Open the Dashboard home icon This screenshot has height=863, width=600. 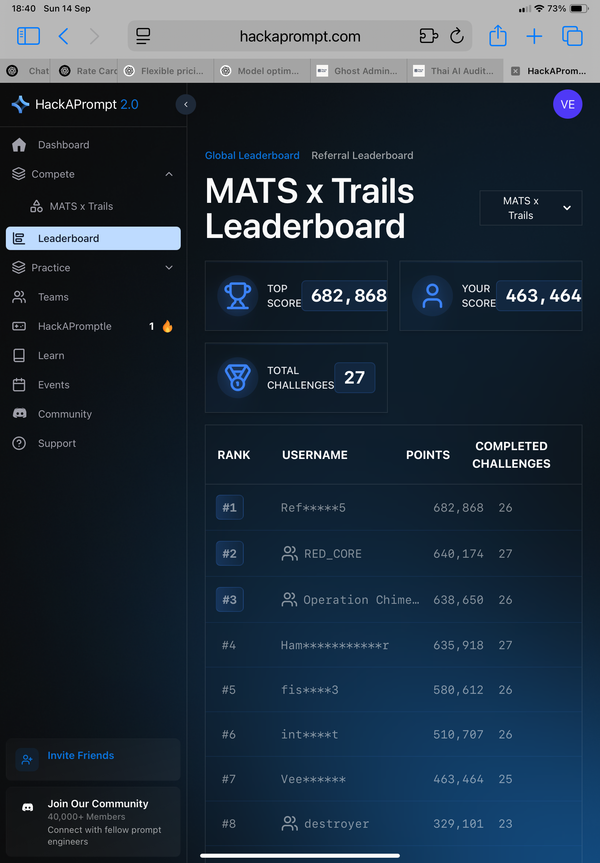[19, 145]
